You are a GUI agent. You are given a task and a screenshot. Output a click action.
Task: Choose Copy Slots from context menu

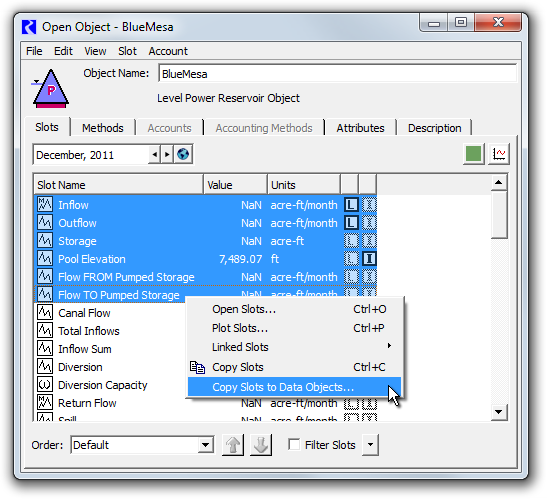(x=294, y=367)
